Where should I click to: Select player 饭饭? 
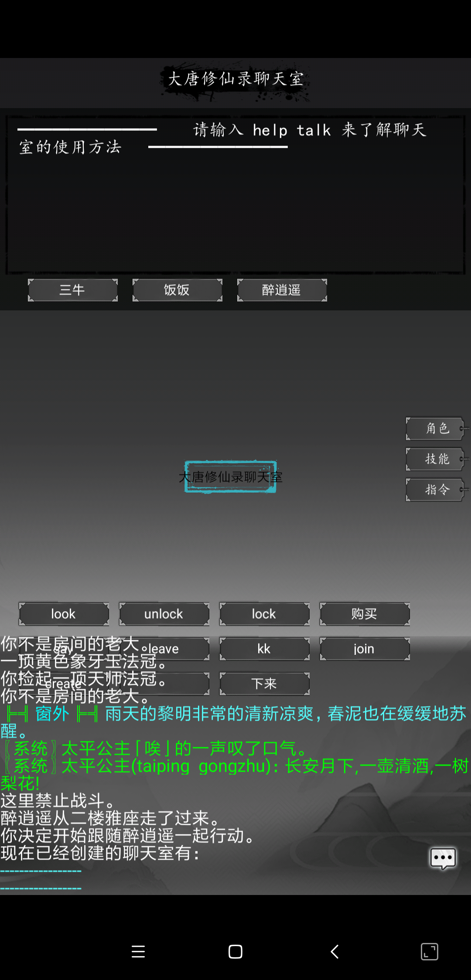click(x=177, y=290)
